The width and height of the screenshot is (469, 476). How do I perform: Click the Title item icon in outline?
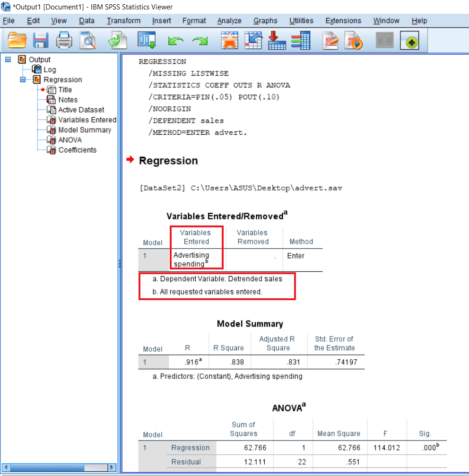(52, 90)
